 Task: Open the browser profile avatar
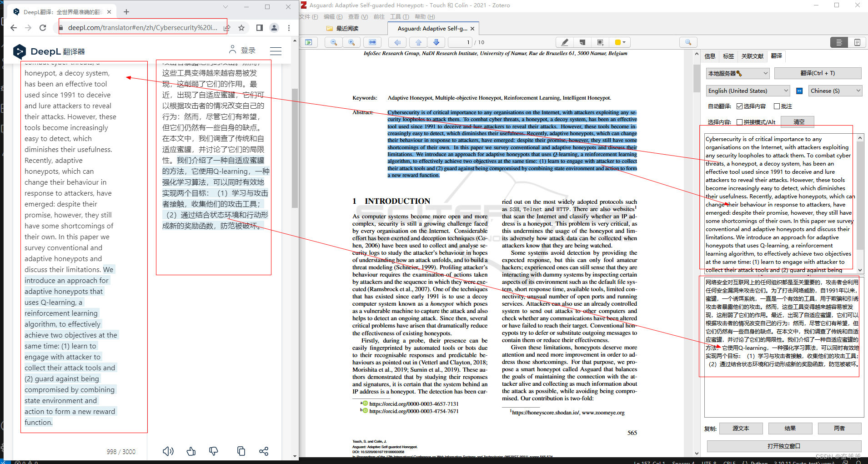(274, 28)
